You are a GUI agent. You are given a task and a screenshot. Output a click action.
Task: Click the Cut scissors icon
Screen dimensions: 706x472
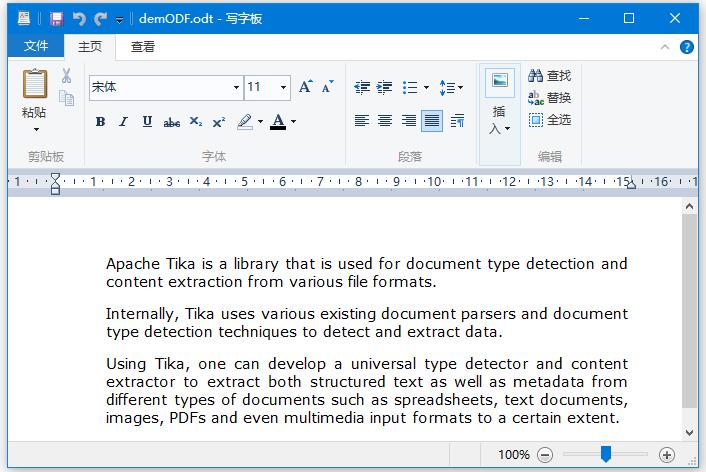(x=67, y=76)
